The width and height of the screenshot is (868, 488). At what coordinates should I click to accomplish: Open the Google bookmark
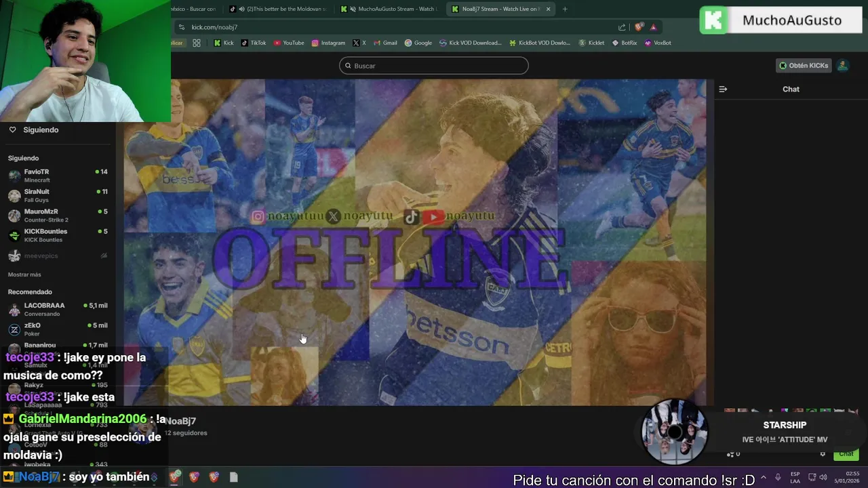click(418, 43)
